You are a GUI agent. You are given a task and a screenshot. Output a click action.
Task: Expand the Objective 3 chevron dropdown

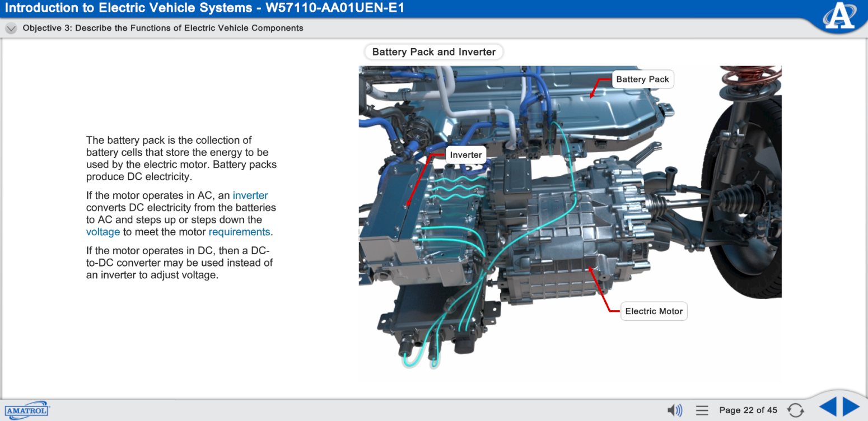[11, 29]
